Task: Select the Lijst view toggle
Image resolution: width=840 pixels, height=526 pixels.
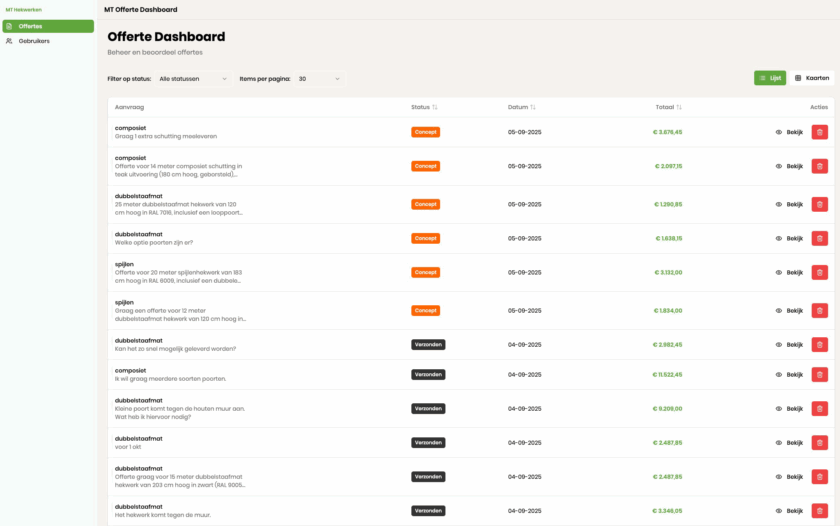Action: click(x=770, y=78)
